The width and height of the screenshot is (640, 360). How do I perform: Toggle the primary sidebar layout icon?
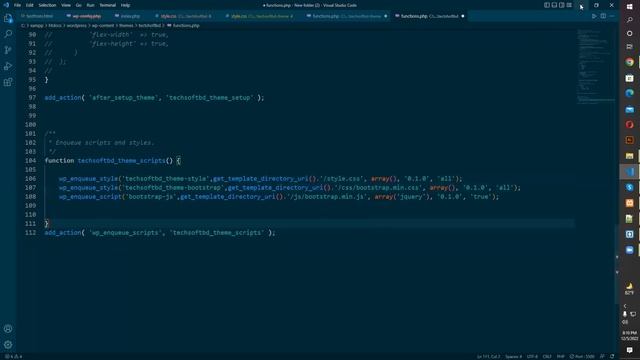547,5
